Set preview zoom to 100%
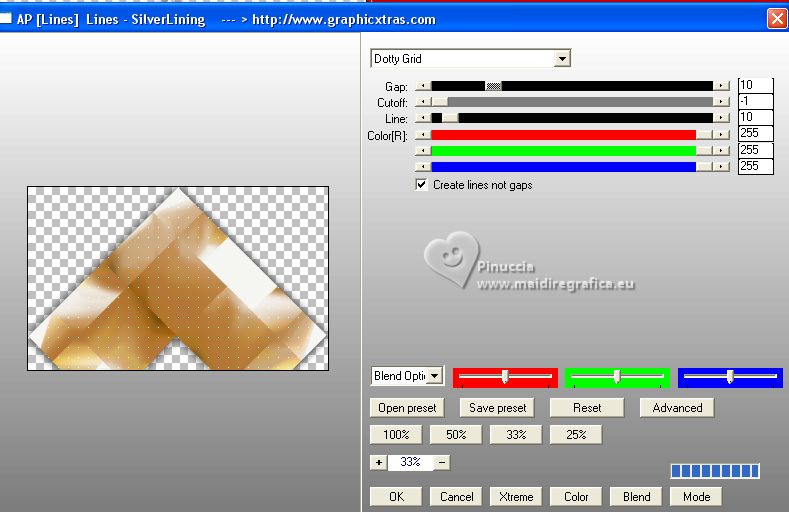This screenshot has height=512, width=789. click(x=396, y=435)
